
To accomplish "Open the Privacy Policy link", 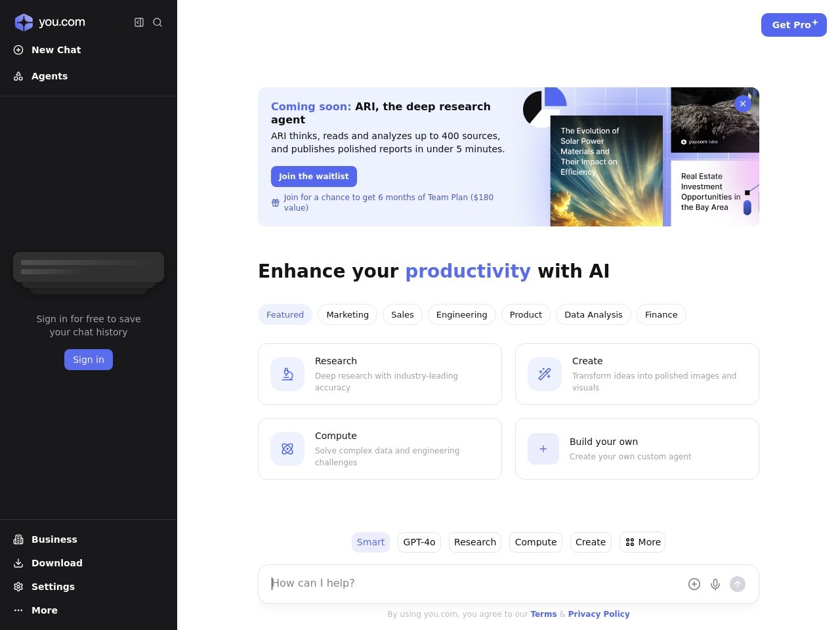I will point(598,614).
